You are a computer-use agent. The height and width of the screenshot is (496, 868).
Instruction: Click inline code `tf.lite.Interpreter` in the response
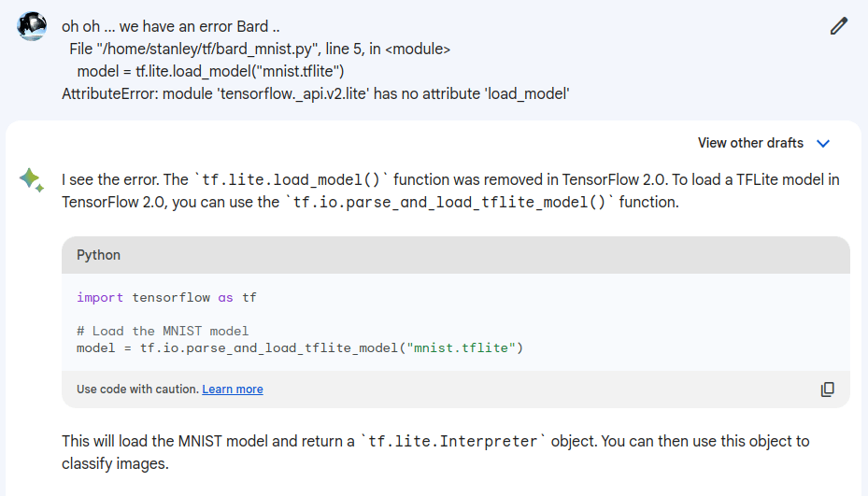(452, 441)
